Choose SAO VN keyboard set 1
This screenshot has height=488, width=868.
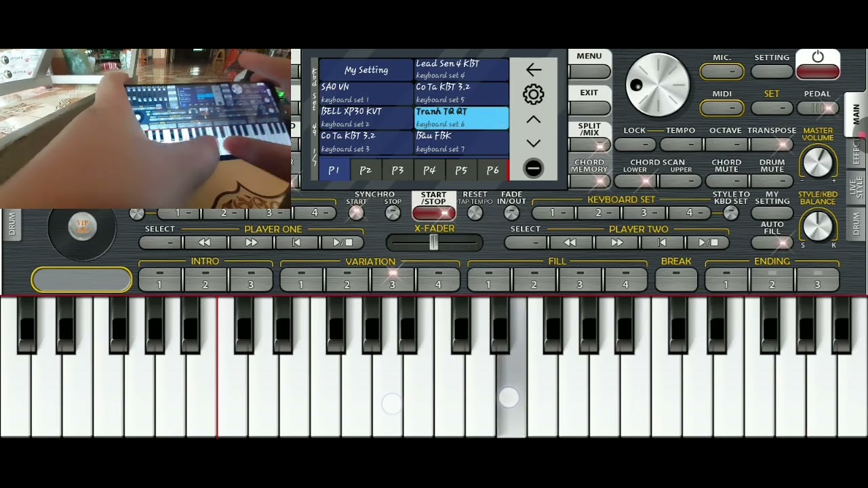pos(366,93)
